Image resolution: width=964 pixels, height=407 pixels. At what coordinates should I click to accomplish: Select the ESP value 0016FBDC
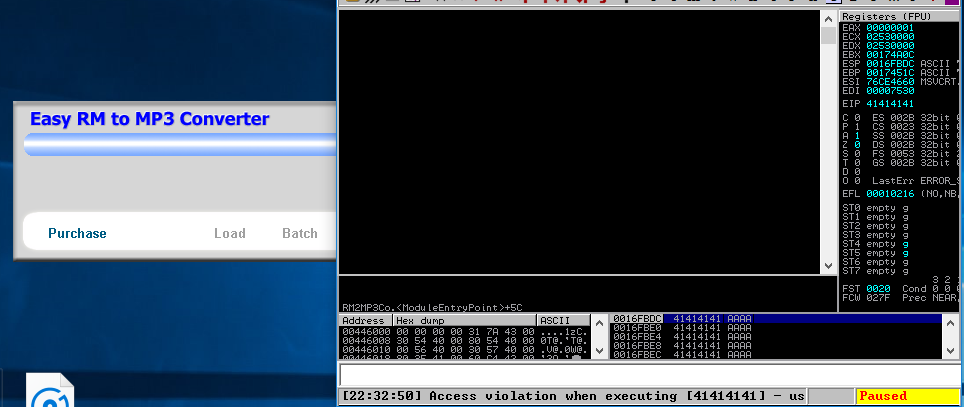tap(890, 64)
